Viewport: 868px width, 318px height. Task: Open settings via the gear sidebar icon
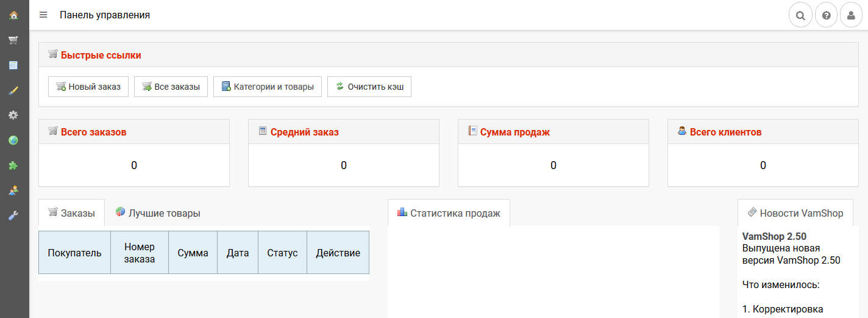pos(13,115)
